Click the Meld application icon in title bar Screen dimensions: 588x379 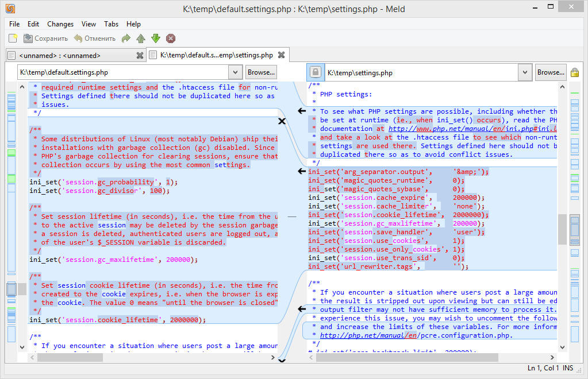point(10,9)
